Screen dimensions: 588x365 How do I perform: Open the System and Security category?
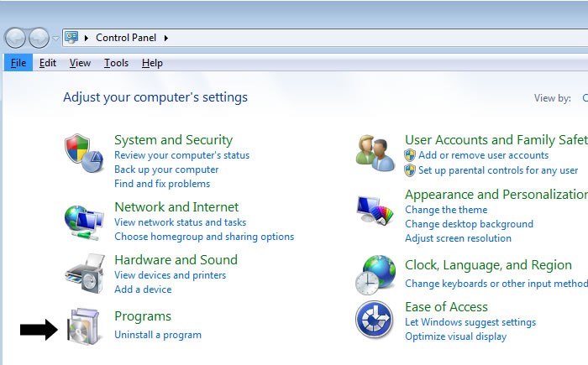pyautogui.click(x=174, y=140)
